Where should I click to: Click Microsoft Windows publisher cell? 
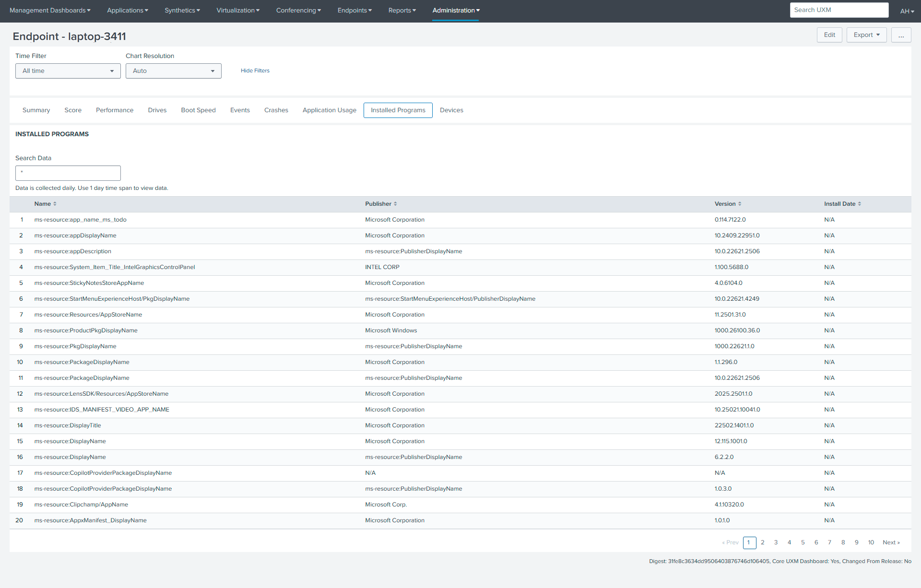(x=391, y=330)
